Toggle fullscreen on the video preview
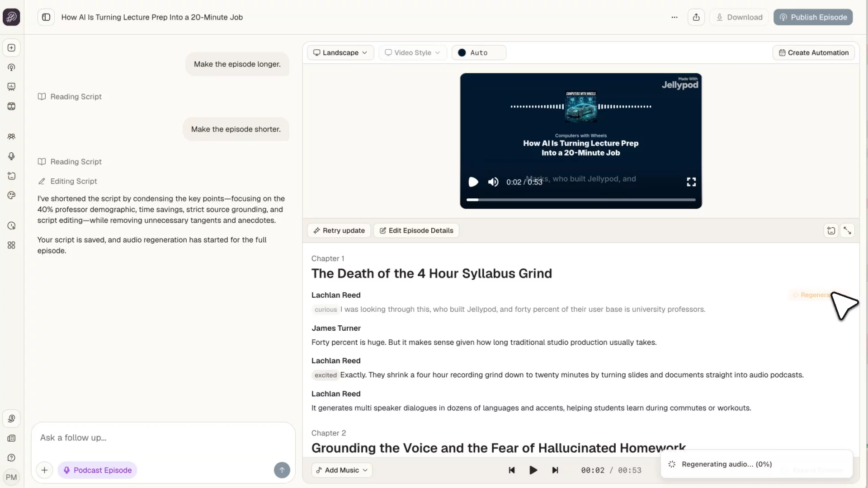The image size is (868, 488). coord(691,182)
